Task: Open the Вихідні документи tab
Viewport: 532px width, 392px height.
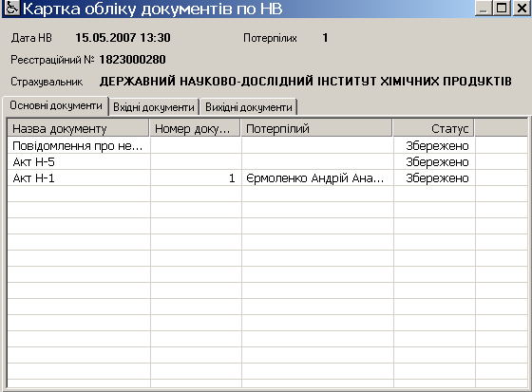Action: [x=249, y=107]
